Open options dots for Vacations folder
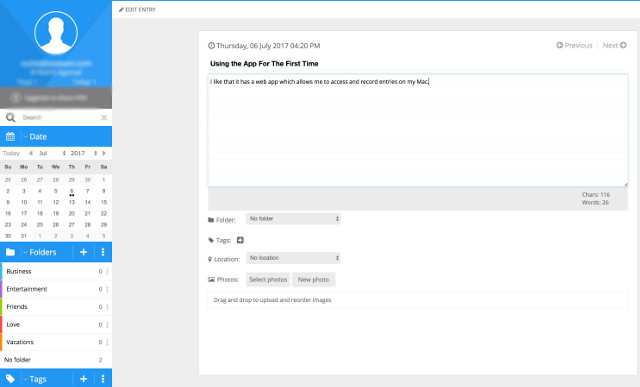The image size is (640, 387). pos(107,343)
